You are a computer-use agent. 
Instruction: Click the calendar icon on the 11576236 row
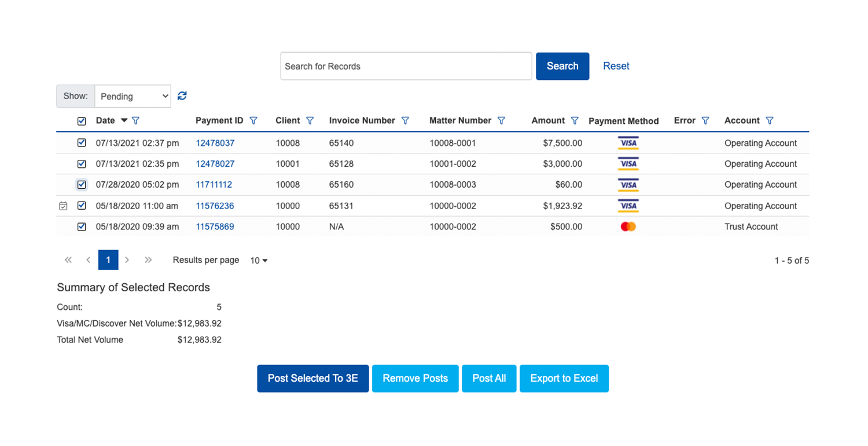pyautogui.click(x=64, y=206)
